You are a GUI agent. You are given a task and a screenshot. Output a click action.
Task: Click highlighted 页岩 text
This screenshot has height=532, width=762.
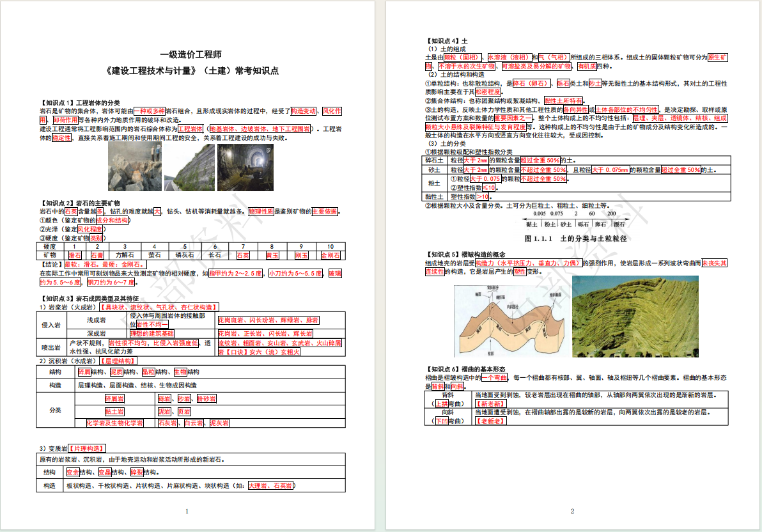tap(184, 411)
